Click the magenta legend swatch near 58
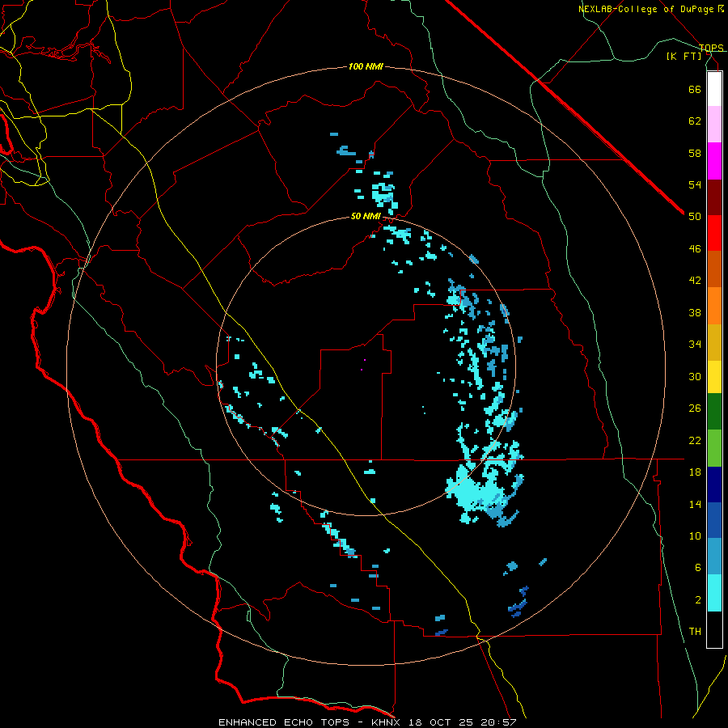This screenshot has width=728, height=728. coord(714,161)
